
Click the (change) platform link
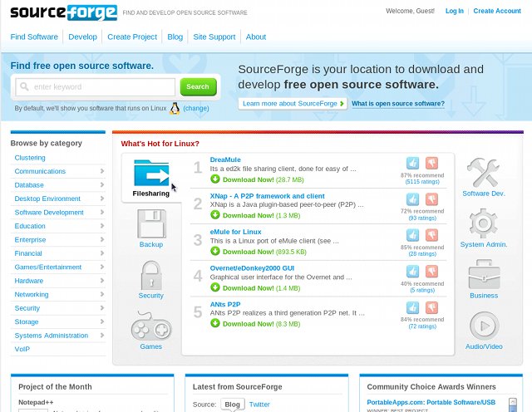pyautogui.click(x=196, y=108)
